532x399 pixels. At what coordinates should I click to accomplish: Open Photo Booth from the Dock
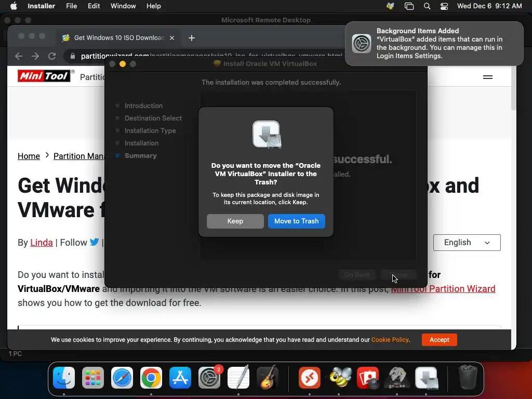pyautogui.click(x=368, y=377)
